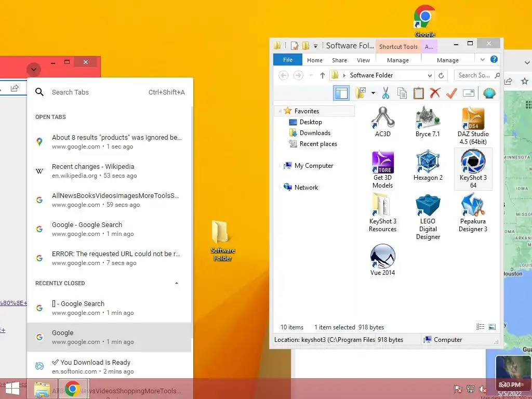
Task: Select LEGO Digital Designer shortcut
Action: tap(428, 217)
